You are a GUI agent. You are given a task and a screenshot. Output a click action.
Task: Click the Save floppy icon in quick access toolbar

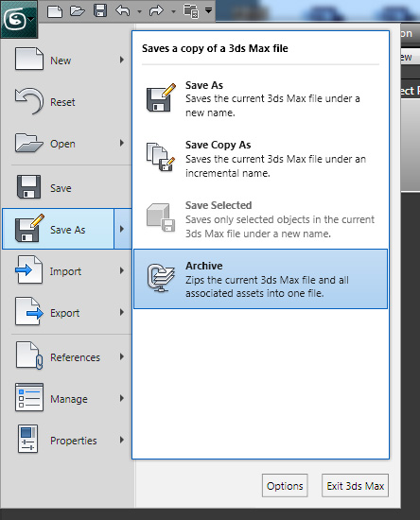tap(100, 10)
